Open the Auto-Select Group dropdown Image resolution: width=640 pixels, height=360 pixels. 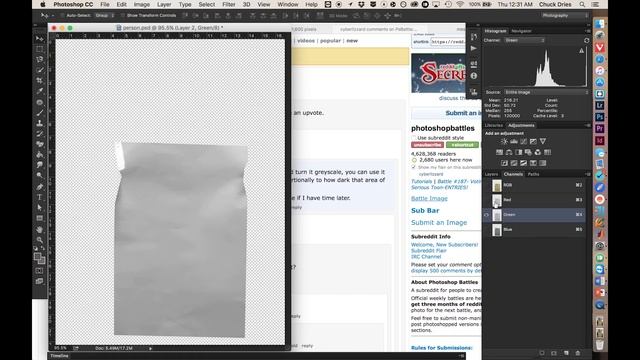click(104, 16)
